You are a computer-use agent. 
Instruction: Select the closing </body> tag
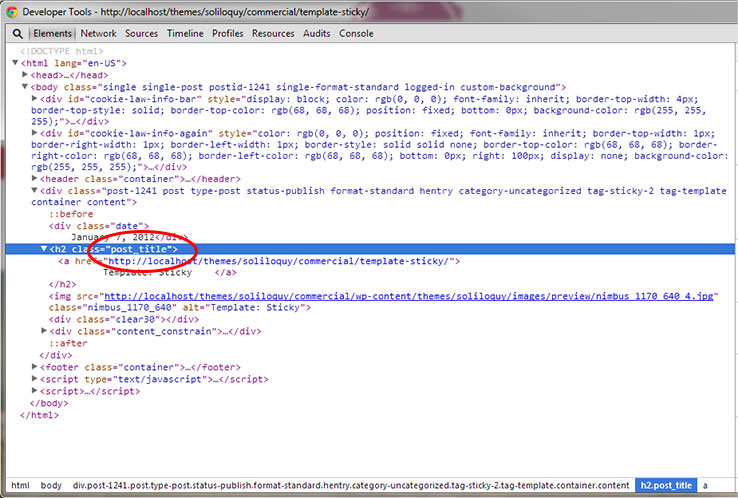tap(49, 403)
